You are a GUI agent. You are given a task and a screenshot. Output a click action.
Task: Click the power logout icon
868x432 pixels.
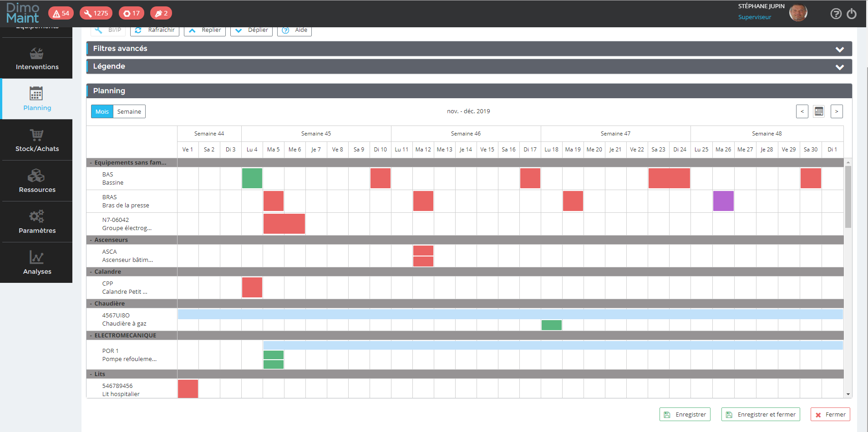pyautogui.click(x=852, y=14)
